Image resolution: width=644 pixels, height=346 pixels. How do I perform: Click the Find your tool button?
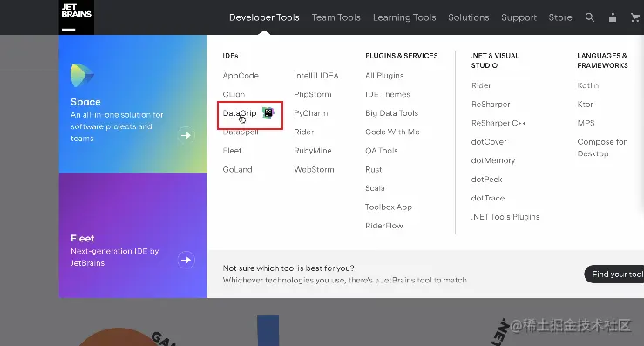(x=614, y=274)
